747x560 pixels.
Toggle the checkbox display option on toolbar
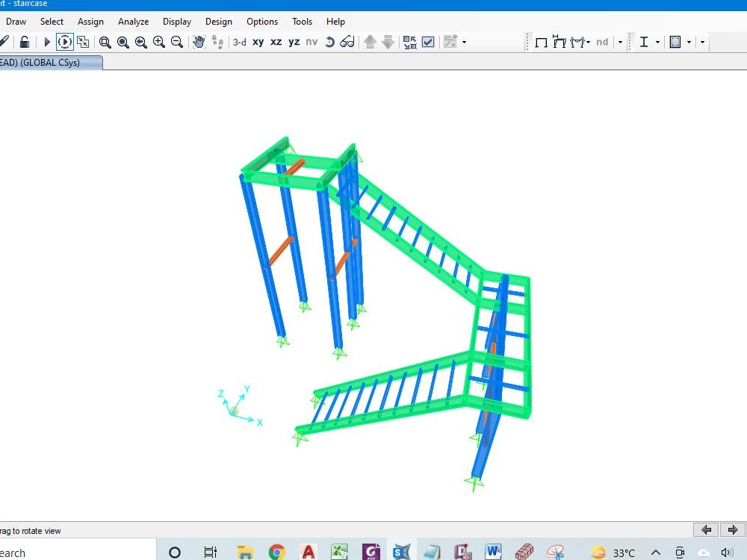428,43
